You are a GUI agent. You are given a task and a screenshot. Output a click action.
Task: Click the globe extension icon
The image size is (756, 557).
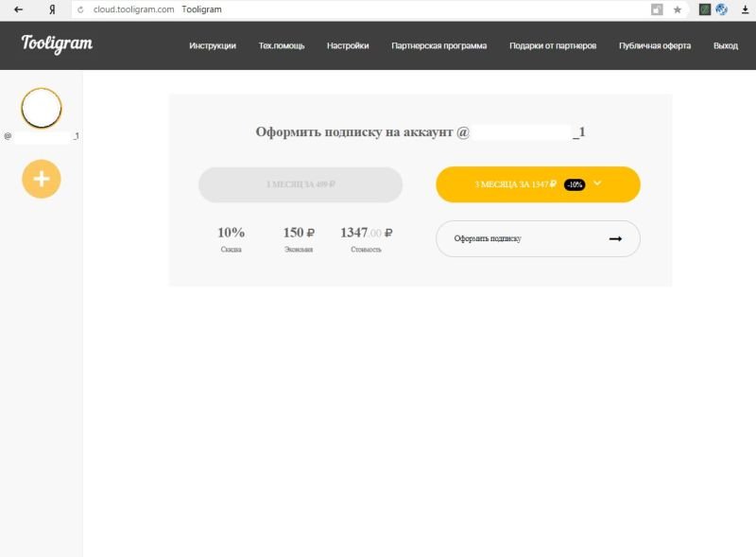coord(722,9)
